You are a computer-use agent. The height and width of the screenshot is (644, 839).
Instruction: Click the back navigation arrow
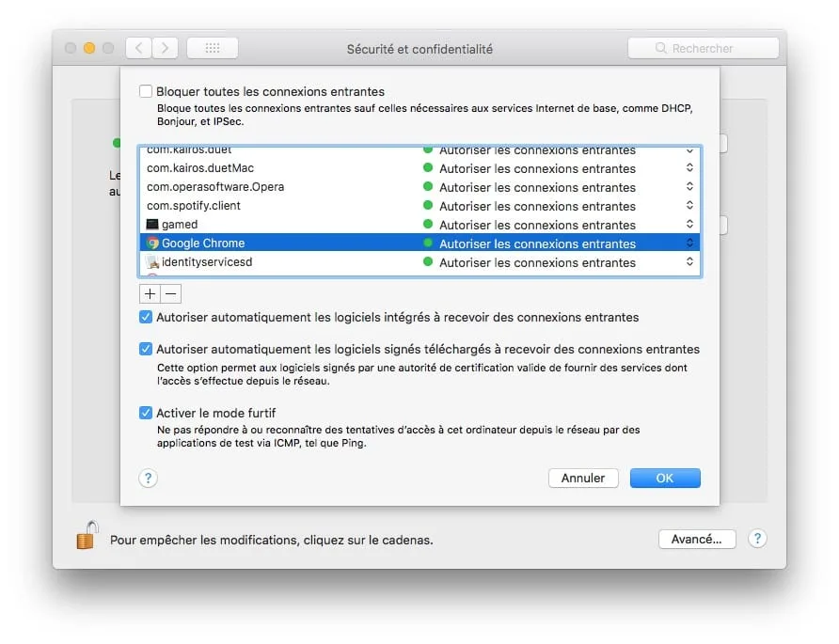coord(138,48)
